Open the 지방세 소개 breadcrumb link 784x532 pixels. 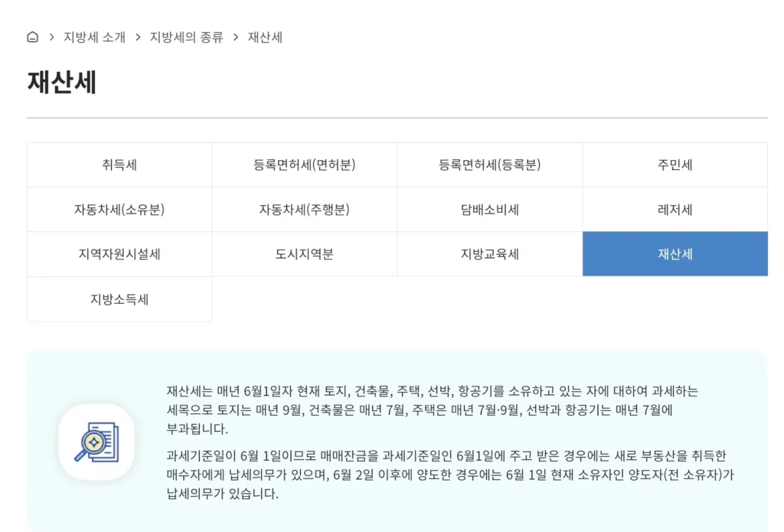point(94,37)
